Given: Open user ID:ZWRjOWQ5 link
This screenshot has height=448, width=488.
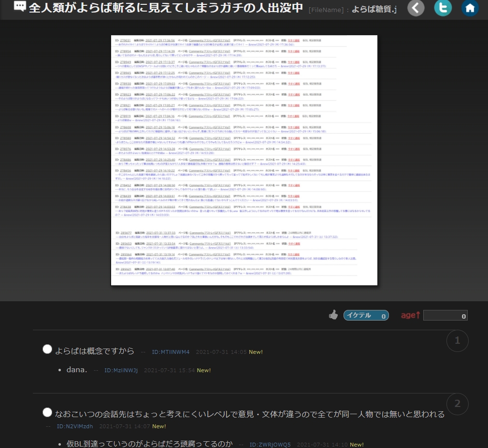Looking at the screenshot, I should [x=270, y=445].
